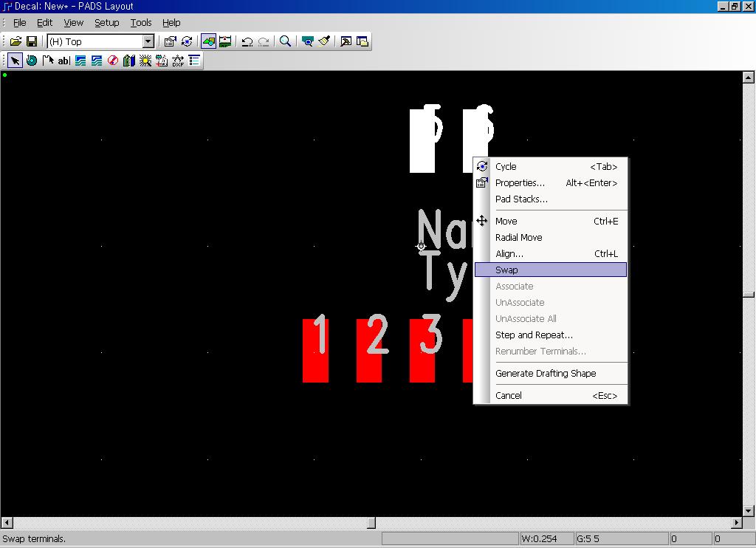756x548 pixels.
Task: Open the View menu
Action: tap(74, 23)
